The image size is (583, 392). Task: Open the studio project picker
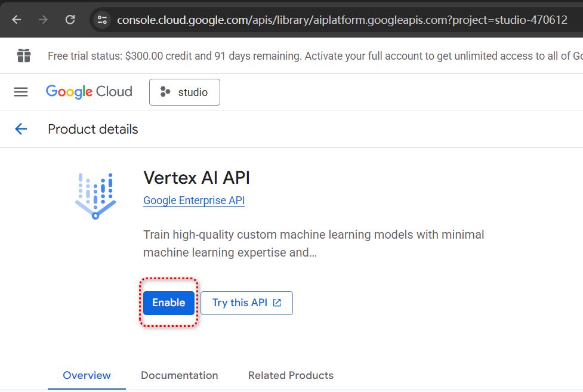pyautogui.click(x=184, y=92)
